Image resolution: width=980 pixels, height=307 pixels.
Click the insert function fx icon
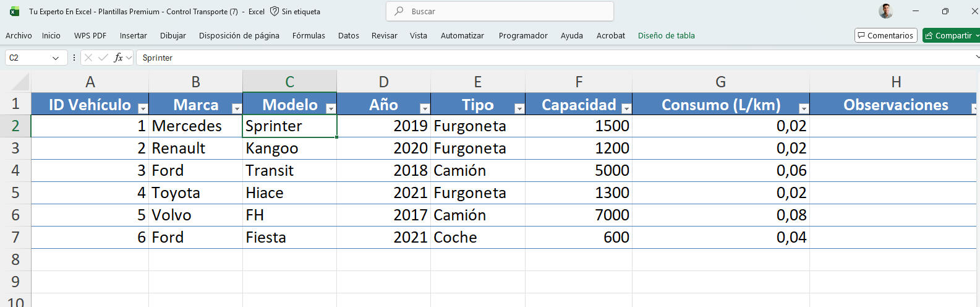118,58
